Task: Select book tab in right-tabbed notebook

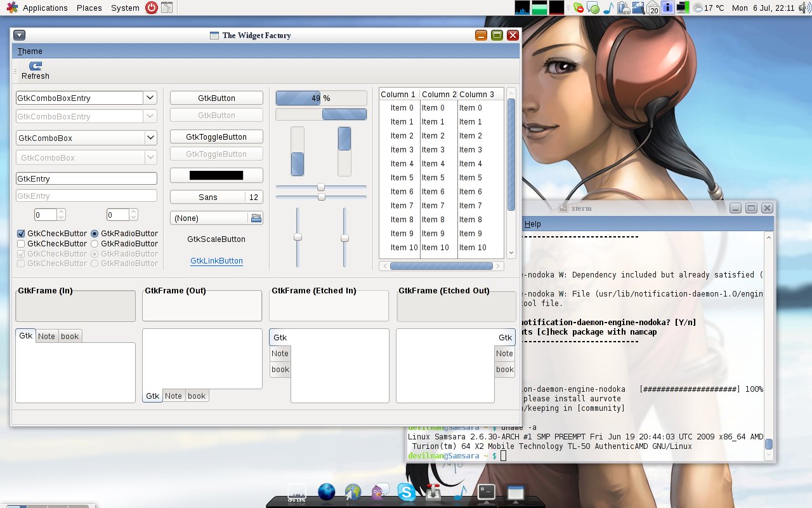Action: click(505, 370)
